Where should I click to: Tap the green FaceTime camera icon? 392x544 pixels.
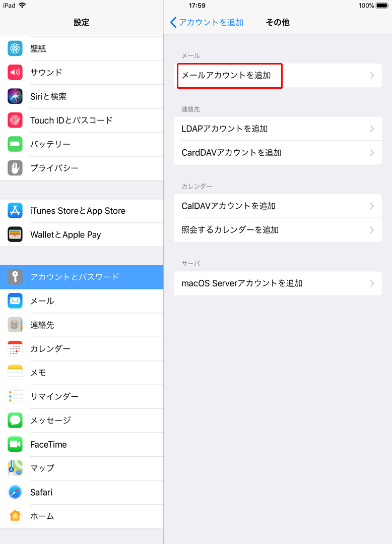coord(15,444)
